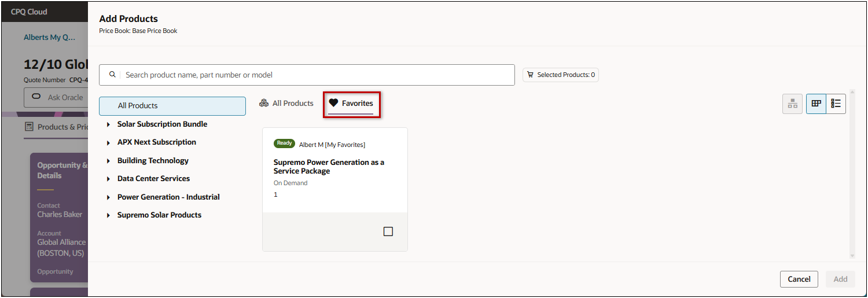Click the search magnifier icon

tap(112, 75)
